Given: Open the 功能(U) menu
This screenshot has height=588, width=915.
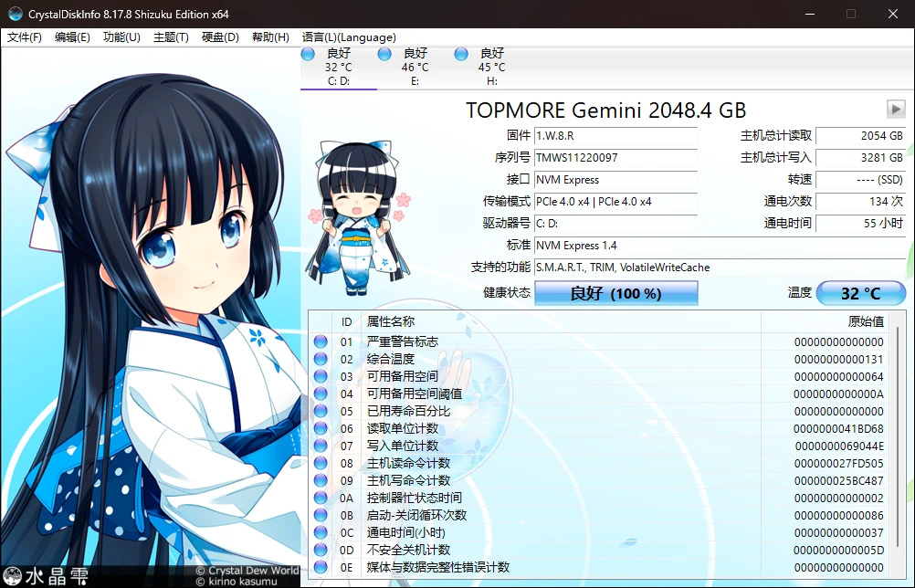Looking at the screenshot, I should pos(121,37).
